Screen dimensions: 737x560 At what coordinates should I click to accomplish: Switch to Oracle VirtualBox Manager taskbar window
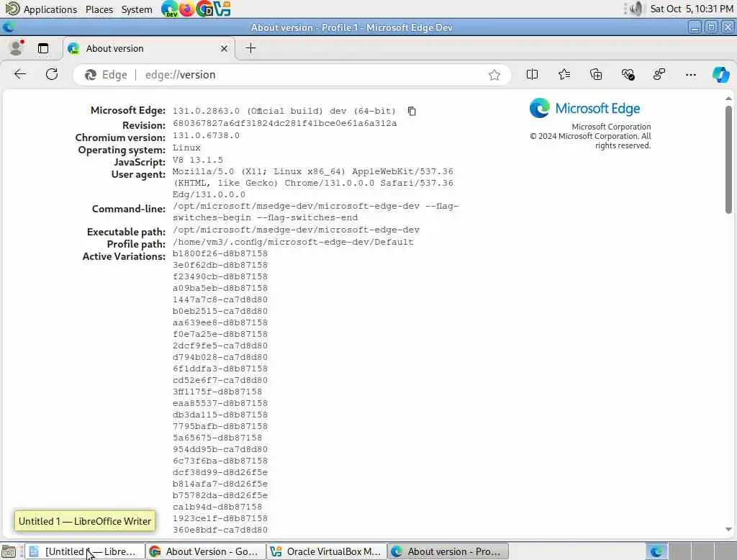coord(327,551)
